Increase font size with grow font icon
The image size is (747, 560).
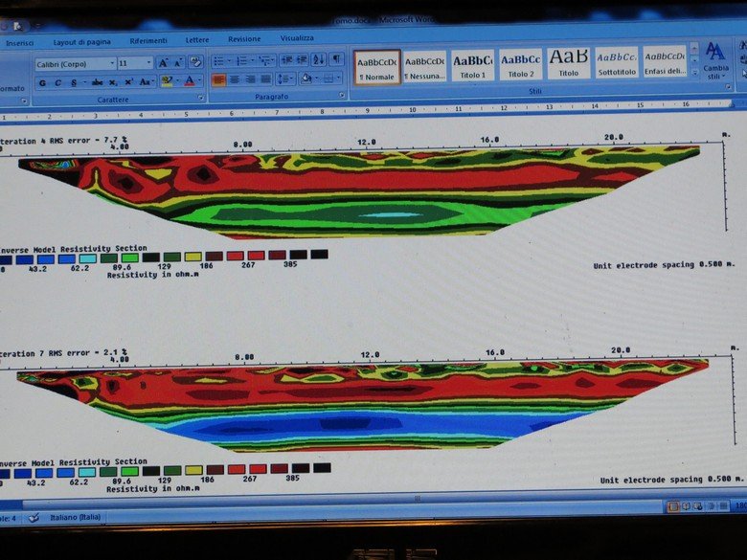(x=163, y=62)
